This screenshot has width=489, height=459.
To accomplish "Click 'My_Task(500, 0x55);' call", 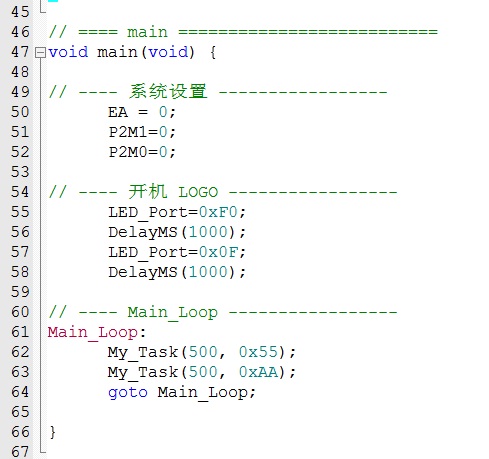I will coord(202,352).
